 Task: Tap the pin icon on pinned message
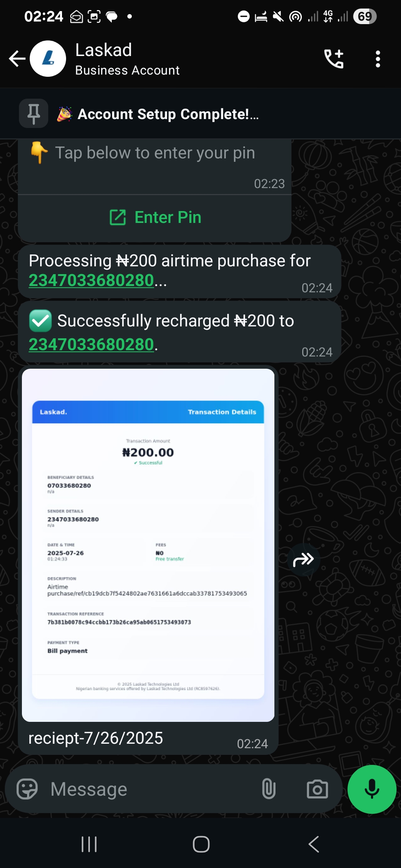pyautogui.click(x=34, y=114)
